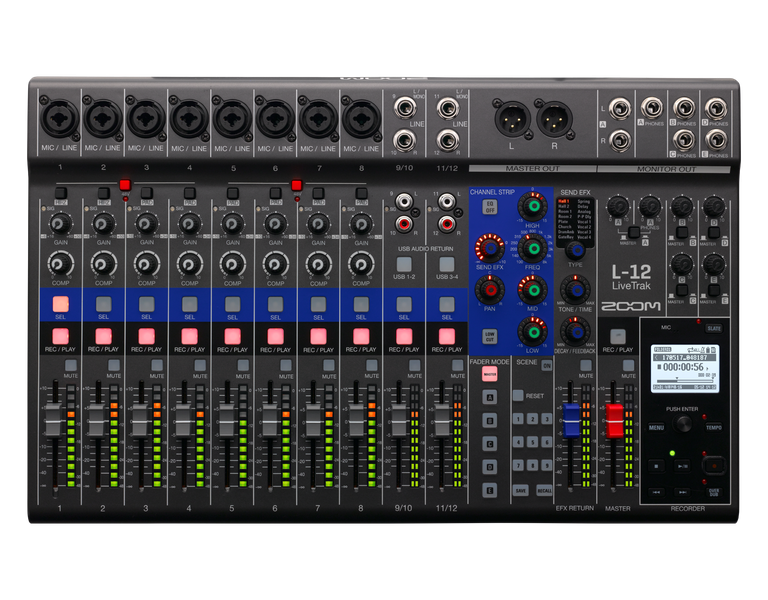Grab the channel 1 GAIN knob
Screen dimensions: 768x600
(x=60, y=224)
